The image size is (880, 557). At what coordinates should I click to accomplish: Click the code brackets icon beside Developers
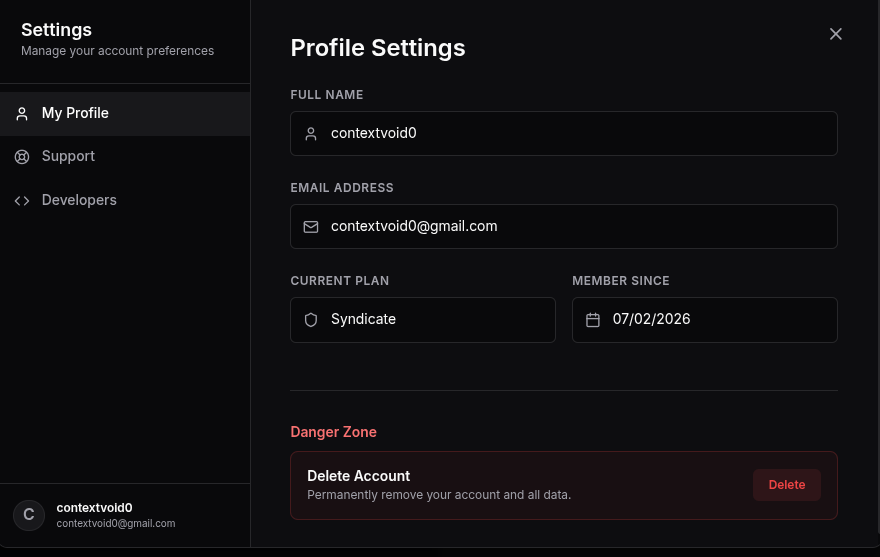[22, 201]
